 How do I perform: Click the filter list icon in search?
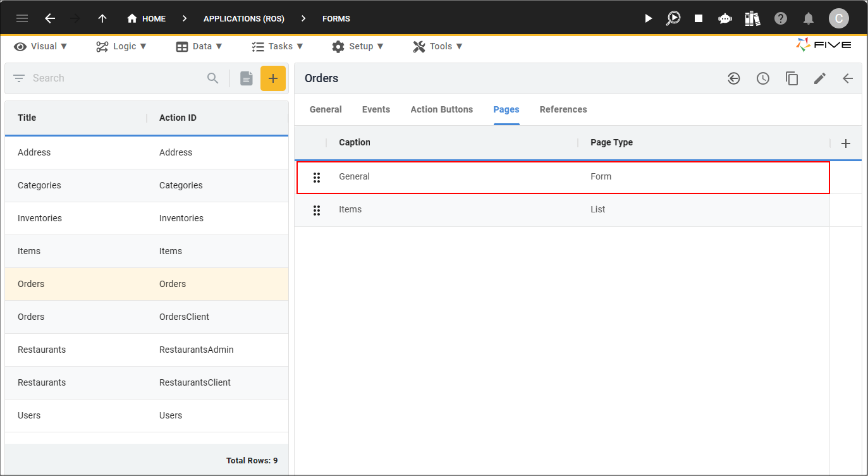(19, 78)
